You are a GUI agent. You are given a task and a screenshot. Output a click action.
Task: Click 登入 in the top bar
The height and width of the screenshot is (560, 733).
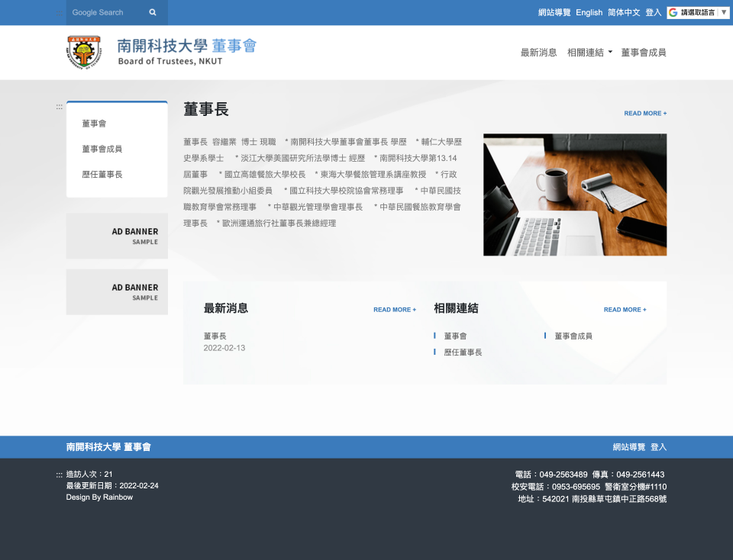(x=653, y=12)
